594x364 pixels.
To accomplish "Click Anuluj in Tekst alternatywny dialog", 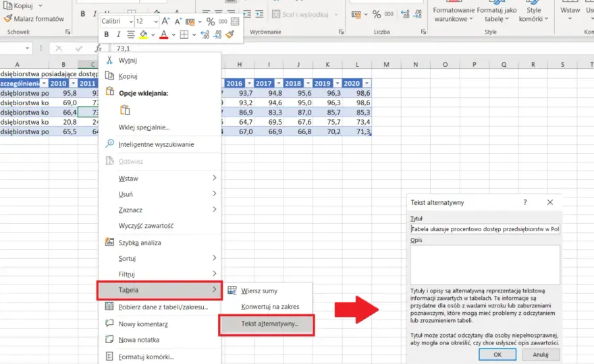I will point(541,355).
